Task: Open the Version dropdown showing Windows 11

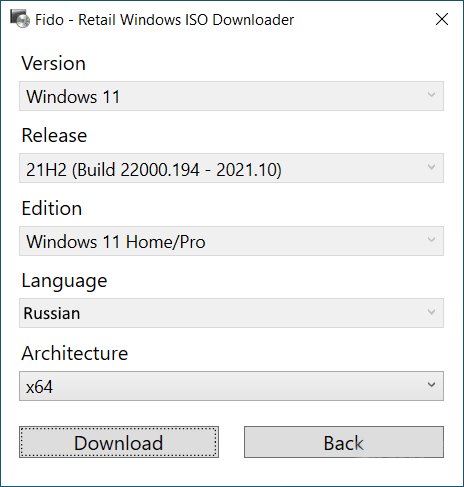Action: pyautogui.click(x=231, y=96)
